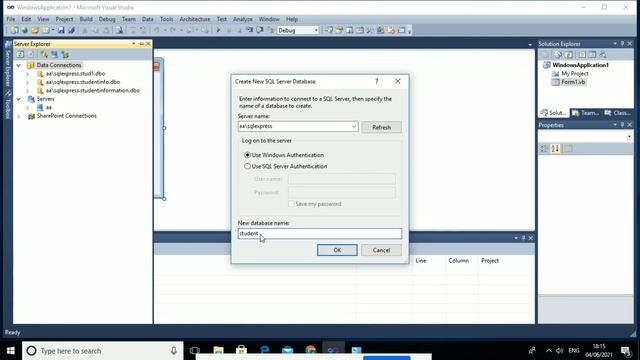The image size is (640, 360).
Task: Click View Designer icon in Solution Explorer toolbar
Action: pos(592,54)
